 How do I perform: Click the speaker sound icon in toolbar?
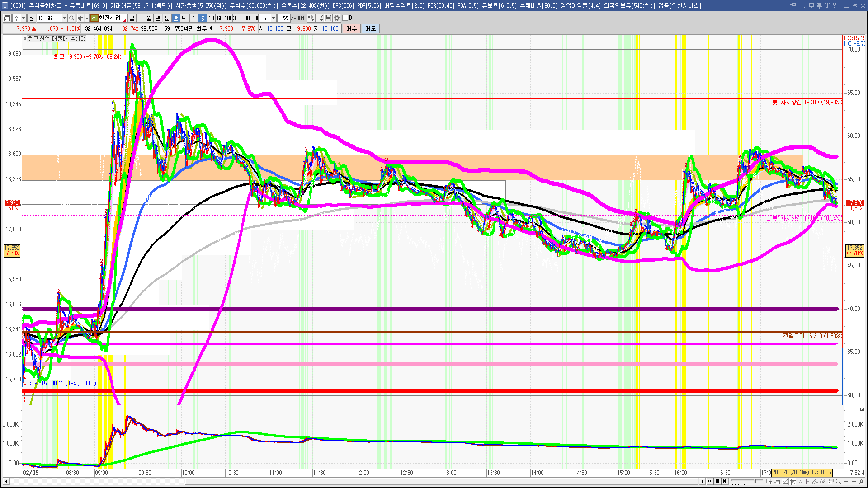tap(80, 18)
